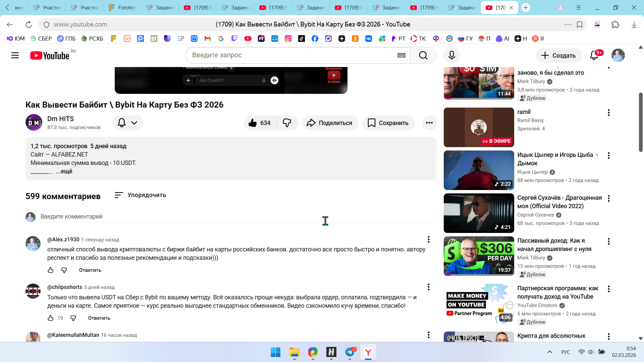
Task: Open the YouTube notifications bell
Action: click(x=594, y=55)
